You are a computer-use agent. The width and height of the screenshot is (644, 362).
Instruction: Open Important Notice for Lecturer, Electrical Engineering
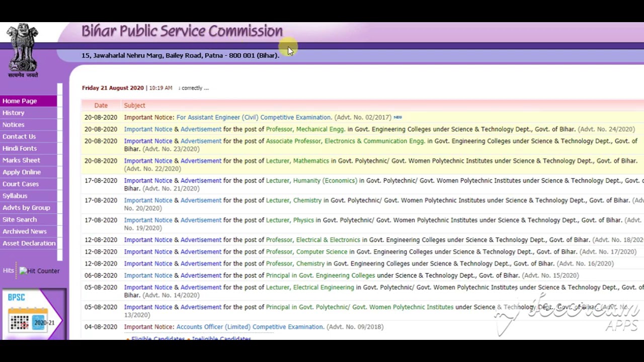148,288
